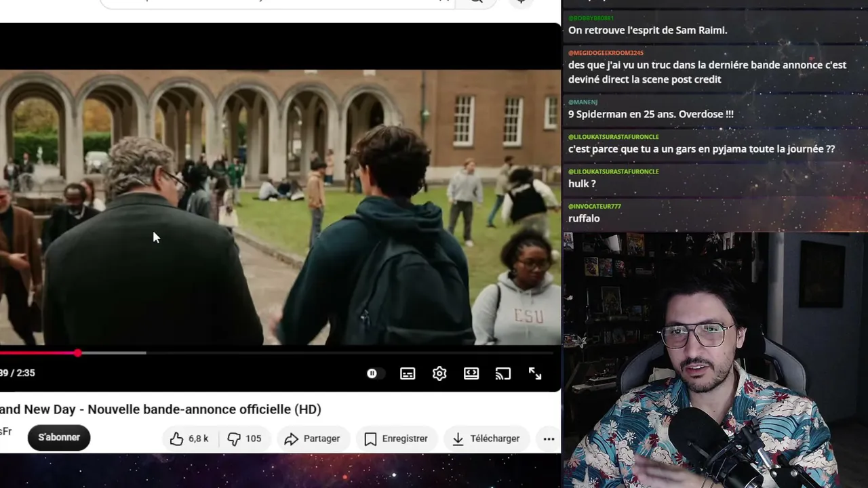Switch the player to theater mode
Image resolution: width=868 pixels, height=488 pixels.
click(x=471, y=373)
